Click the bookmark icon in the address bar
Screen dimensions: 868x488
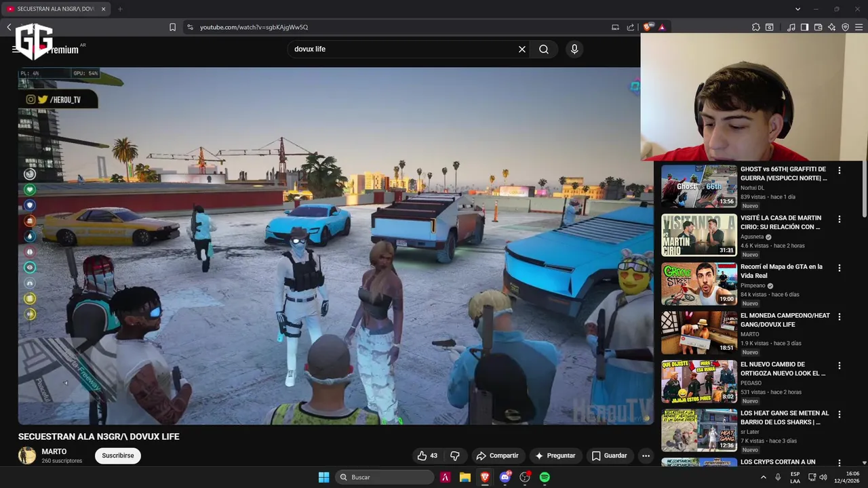(172, 27)
